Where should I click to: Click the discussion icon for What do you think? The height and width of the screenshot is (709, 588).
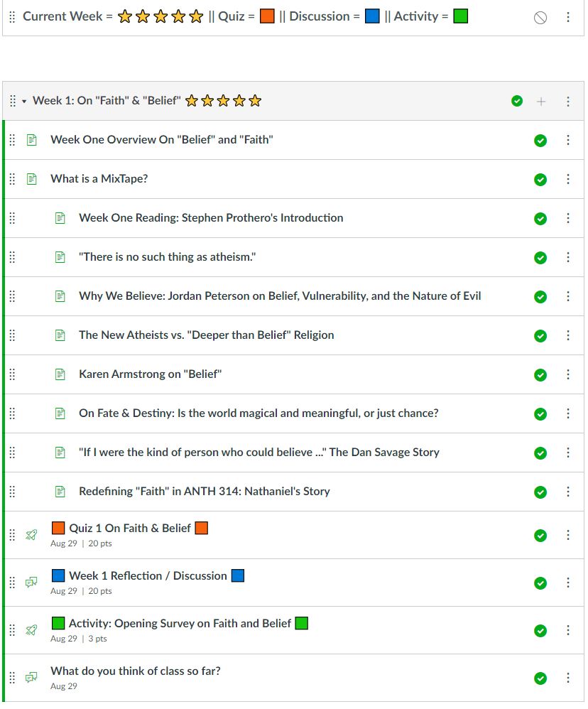tap(31, 678)
